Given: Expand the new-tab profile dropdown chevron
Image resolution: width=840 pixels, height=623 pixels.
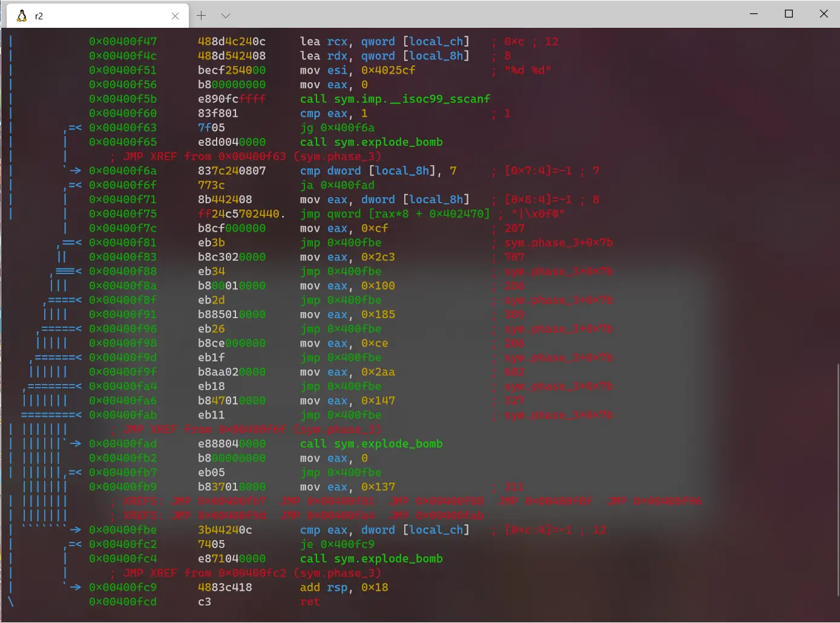Looking at the screenshot, I should point(226,16).
